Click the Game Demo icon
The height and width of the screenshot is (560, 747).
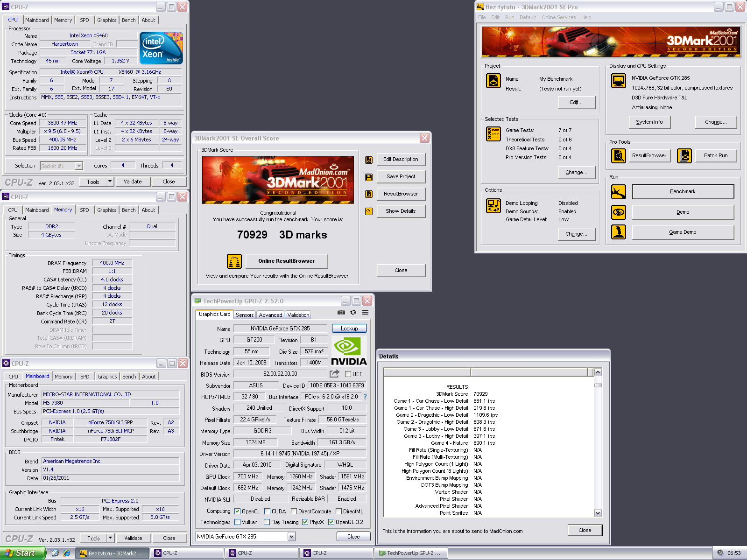tap(619, 232)
